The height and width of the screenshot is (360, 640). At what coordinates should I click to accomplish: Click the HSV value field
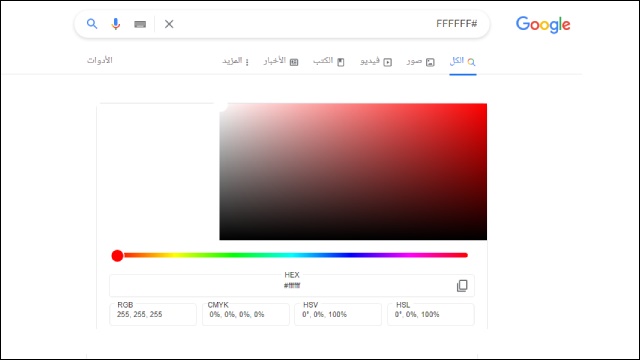click(x=338, y=314)
